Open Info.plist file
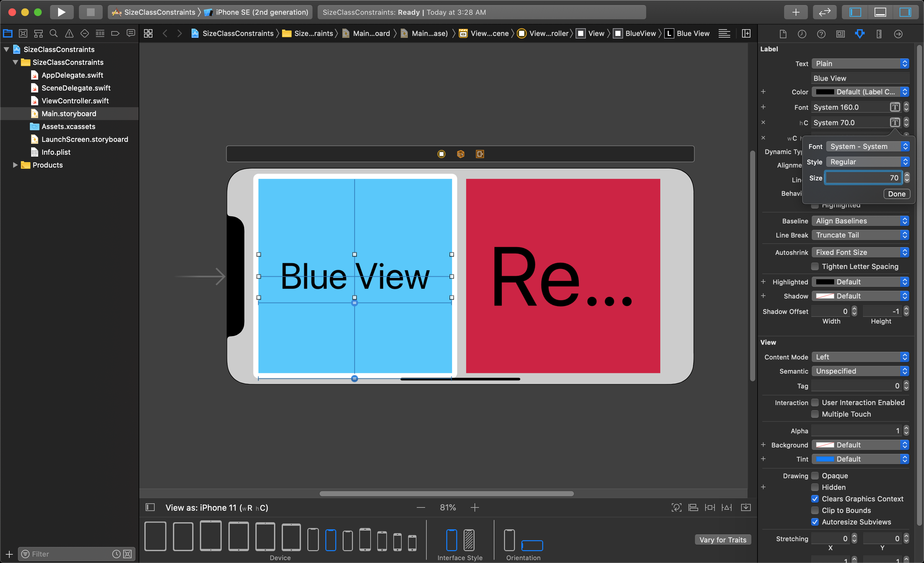 point(56,152)
